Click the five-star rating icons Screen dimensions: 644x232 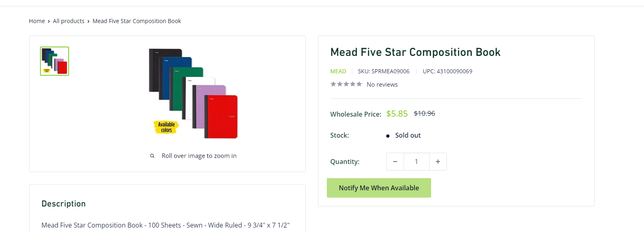pyautogui.click(x=346, y=84)
